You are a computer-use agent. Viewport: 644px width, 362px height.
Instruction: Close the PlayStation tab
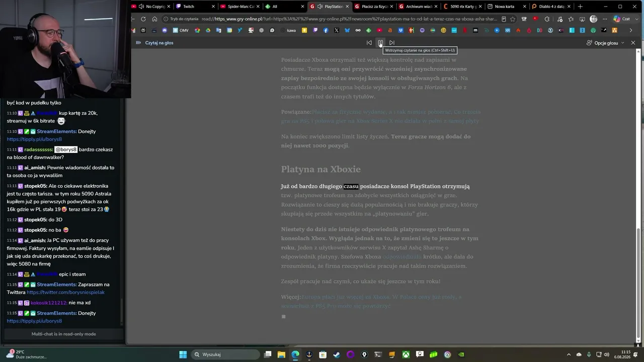click(x=347, y=7)
